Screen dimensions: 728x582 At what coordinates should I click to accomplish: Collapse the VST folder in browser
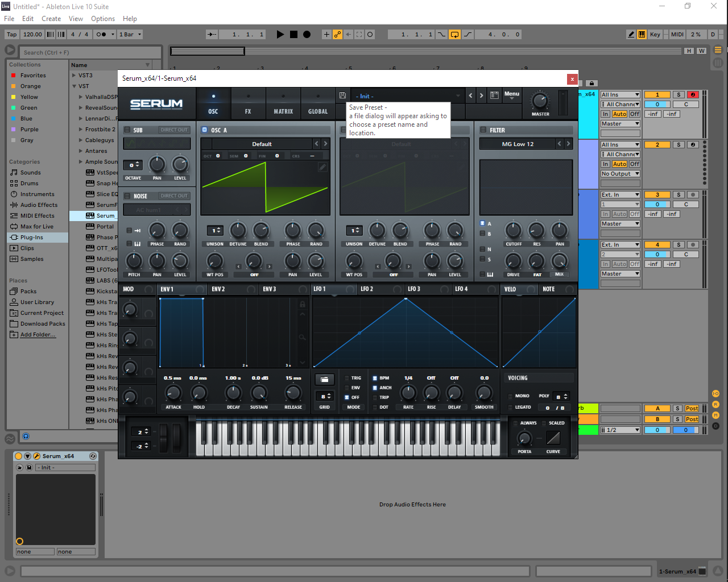pos(74,86)
